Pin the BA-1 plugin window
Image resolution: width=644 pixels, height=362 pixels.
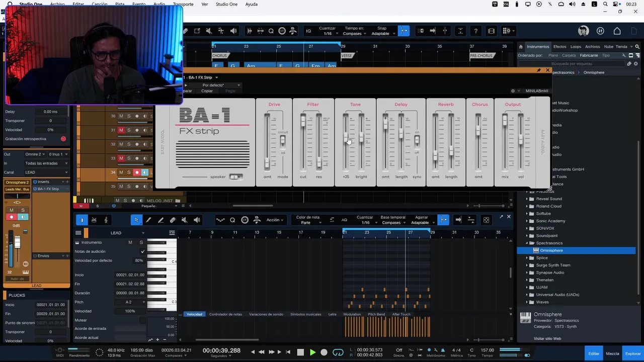pyautogui.click(x=539, y=70)
